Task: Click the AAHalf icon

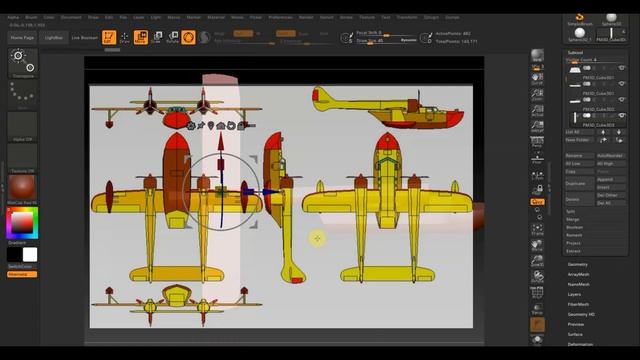Action: pos(537,126)
